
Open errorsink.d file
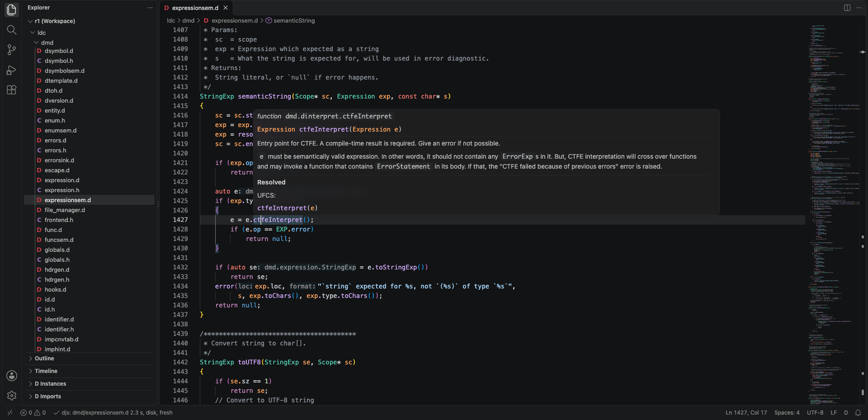59,160
